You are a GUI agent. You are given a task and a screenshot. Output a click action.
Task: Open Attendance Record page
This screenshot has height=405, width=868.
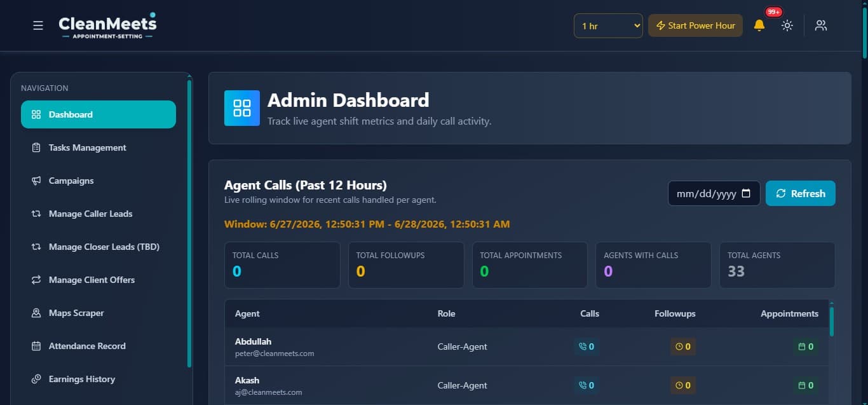click(x=98, y=346)
